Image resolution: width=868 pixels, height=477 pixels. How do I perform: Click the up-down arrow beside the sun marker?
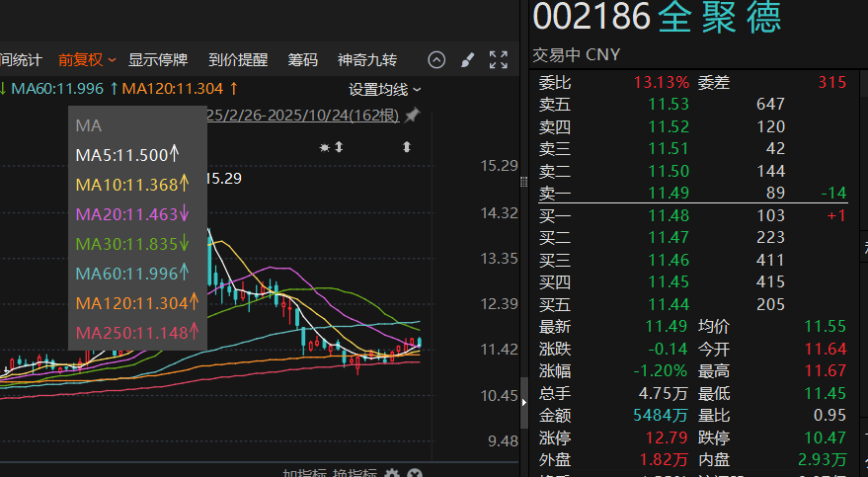click(x=339, y=146)
